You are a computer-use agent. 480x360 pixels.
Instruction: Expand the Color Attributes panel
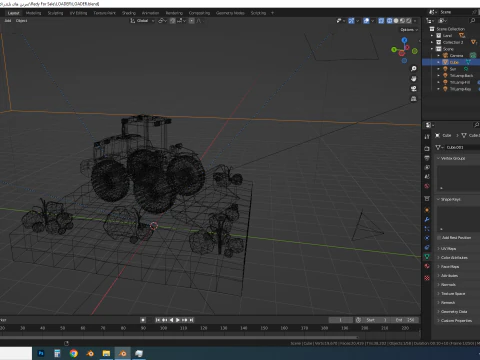438,258
